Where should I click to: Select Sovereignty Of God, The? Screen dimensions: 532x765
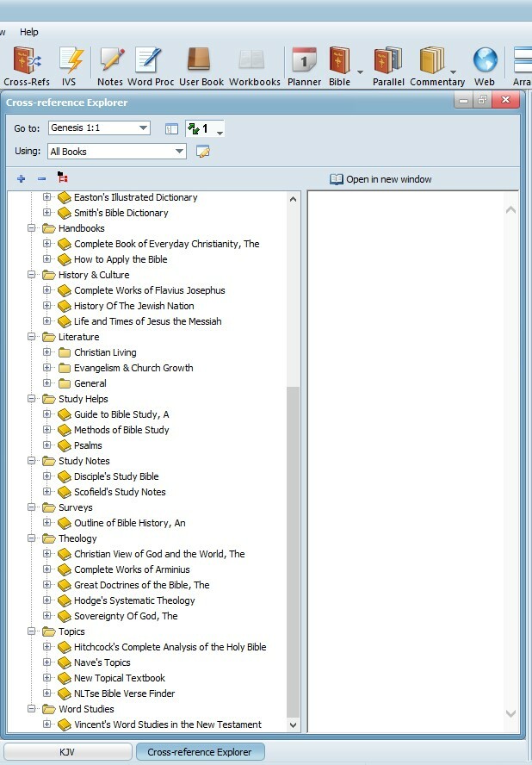coord(126,616)
